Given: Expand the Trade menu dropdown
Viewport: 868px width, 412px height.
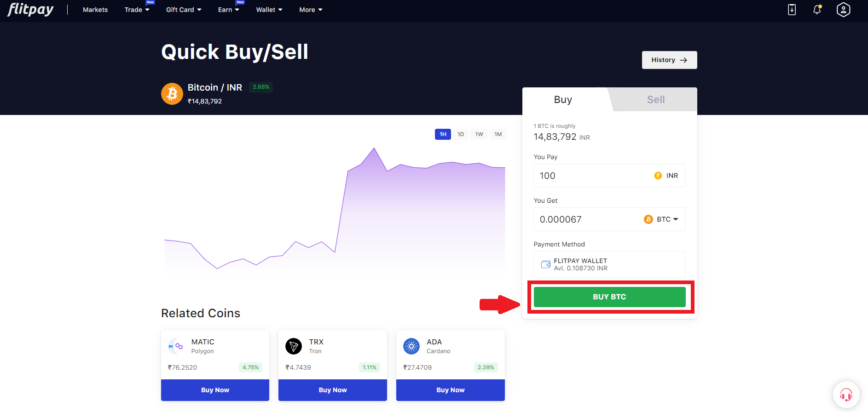Looking at the screenshot, I should [137, 10].
